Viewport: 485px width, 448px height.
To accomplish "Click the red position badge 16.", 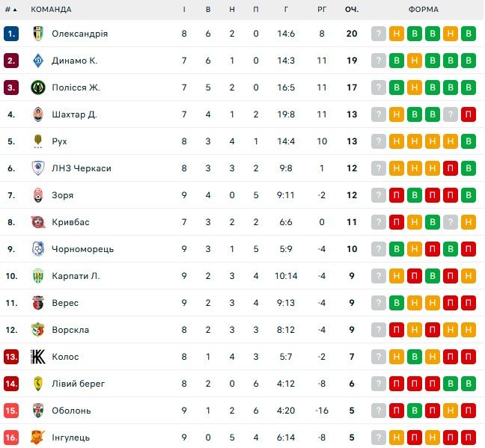I will click(11, 438).
